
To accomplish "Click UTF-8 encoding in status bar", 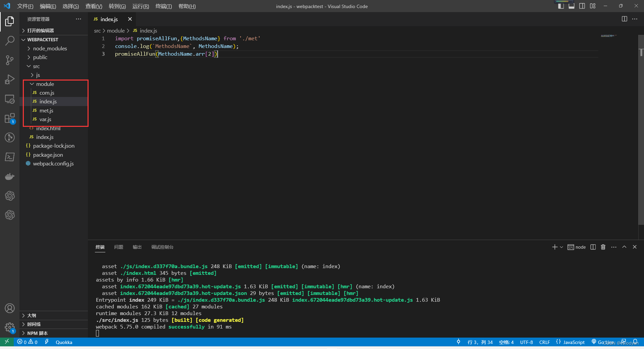I will [x=526, y=342].
